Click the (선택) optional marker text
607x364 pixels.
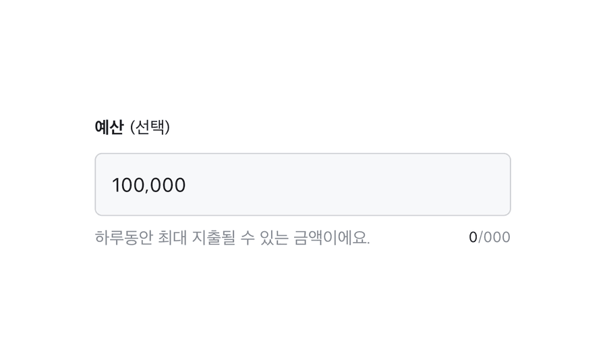pos(150,127)
